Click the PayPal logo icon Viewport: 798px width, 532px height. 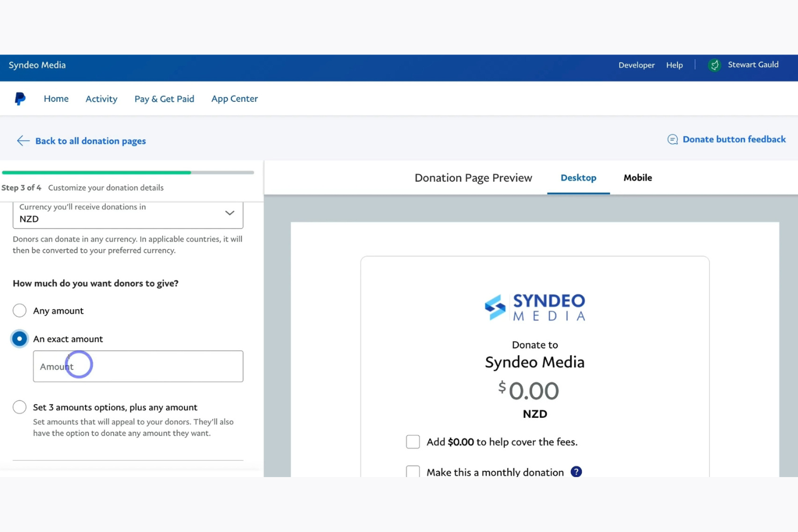click(x=20, y=99)
